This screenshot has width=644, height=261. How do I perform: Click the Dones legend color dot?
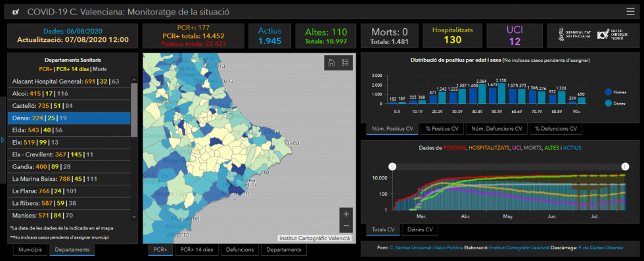(609, 104)
